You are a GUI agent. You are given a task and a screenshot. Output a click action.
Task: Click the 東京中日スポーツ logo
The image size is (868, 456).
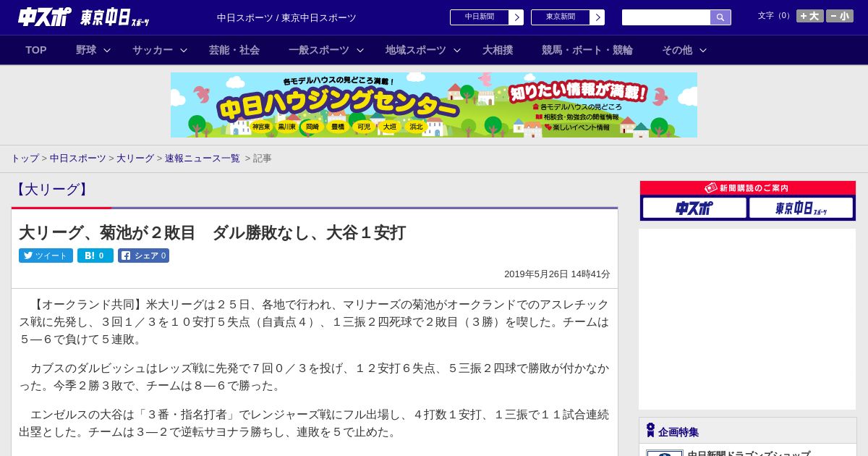tap(114, 17)
